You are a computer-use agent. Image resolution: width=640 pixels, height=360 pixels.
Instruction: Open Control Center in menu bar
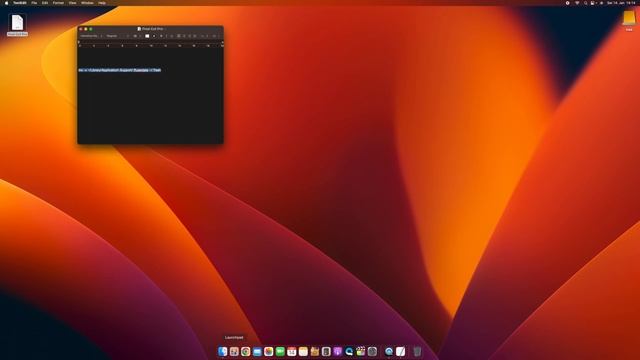[x=593, y=3]
